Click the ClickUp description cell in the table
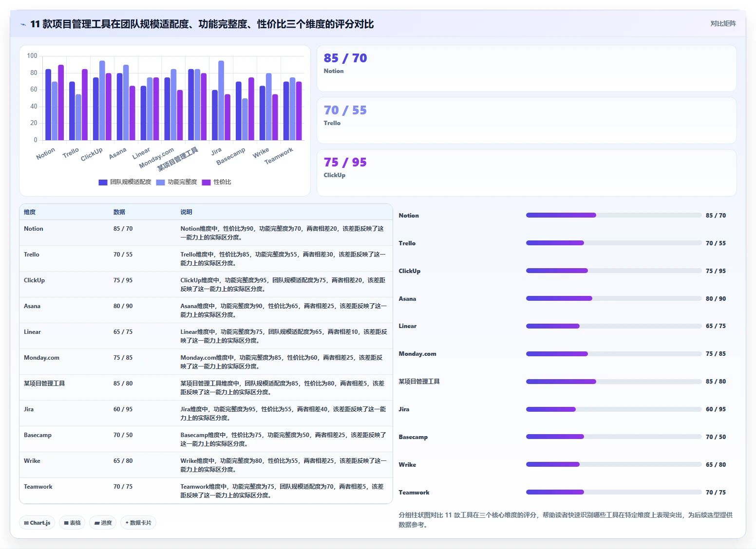Viewport: 756px width, 549px height. pyautogui.click(x=284, y=284)
